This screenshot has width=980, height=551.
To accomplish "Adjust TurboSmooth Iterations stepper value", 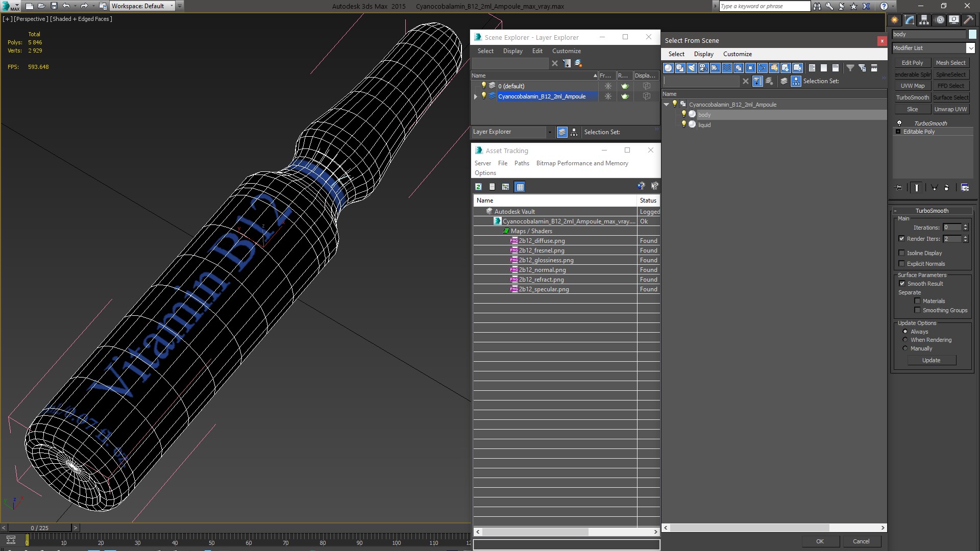I will pyautogui.click(x=967, y=227).
